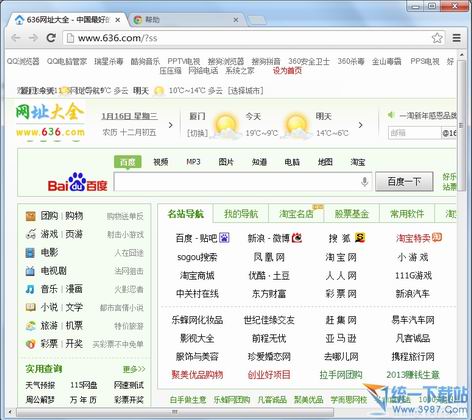This screenshot has height=420, width=472.
Task: Select the 视频 search tab
Action: [161, 162]
